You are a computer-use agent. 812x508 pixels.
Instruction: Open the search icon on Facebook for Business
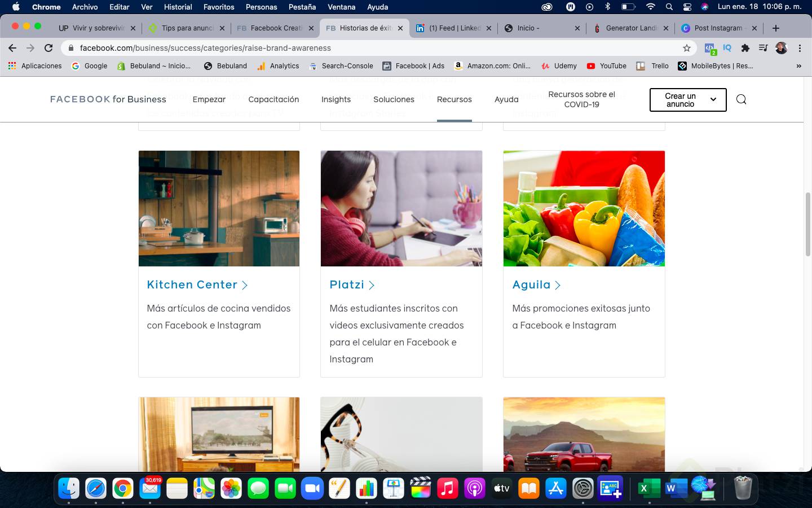tap(741, 99)
